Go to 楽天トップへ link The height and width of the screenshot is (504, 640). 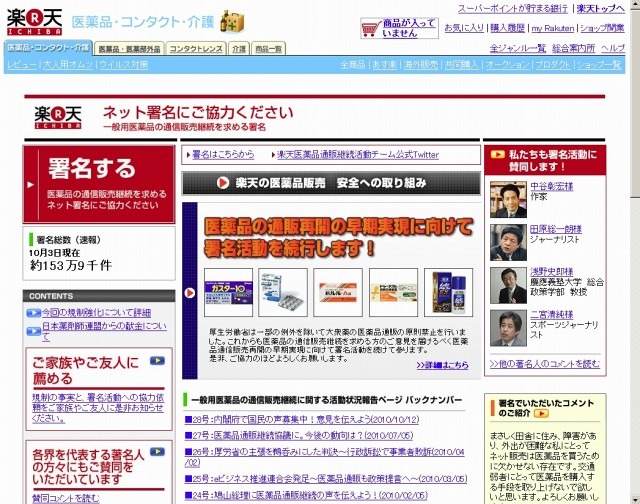(x=600, y=9)
